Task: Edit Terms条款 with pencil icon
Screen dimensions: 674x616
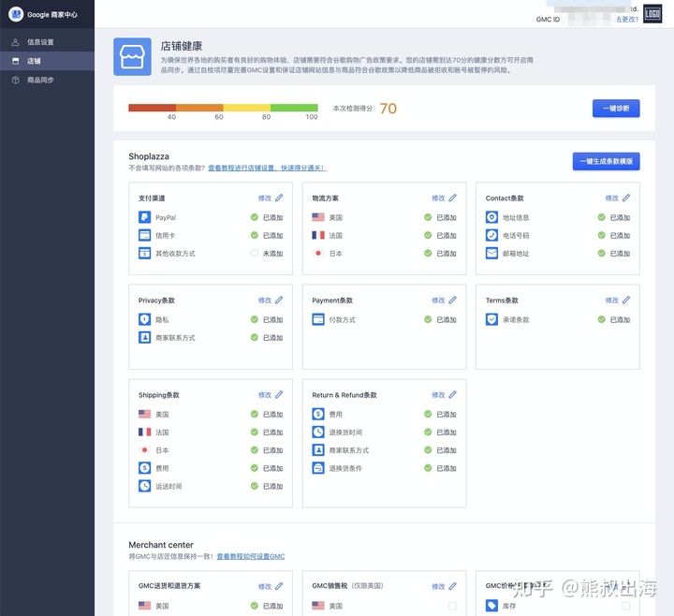Action: point(626,301)
